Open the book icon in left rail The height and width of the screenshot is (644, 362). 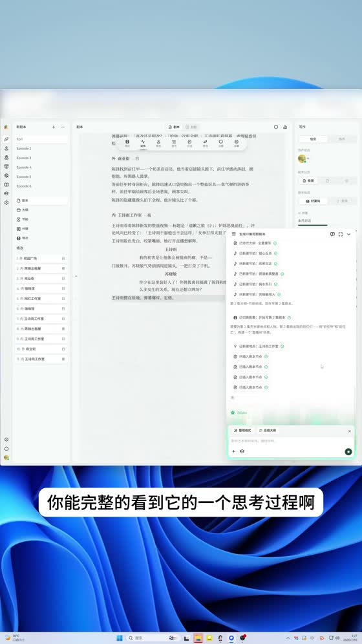tap(6, 184)
